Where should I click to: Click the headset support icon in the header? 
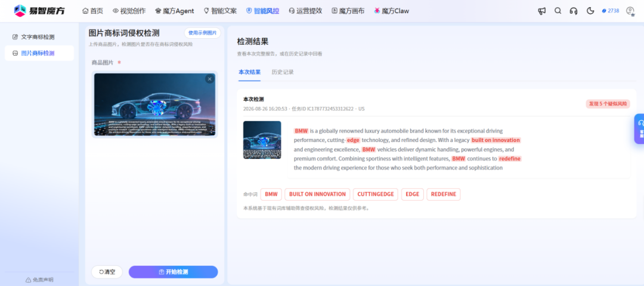[x=574, y=11]
